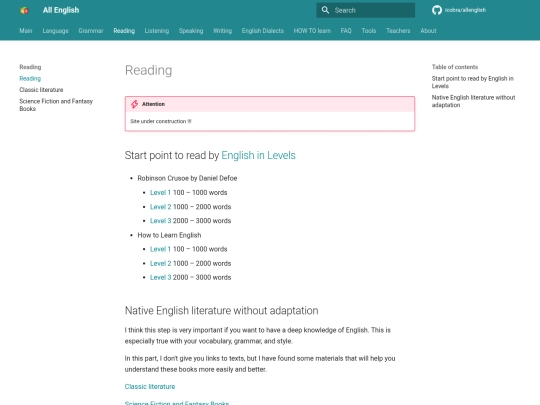Open the Speaking tab
Viewport: 540px width, 405px height.
[191, 31]
